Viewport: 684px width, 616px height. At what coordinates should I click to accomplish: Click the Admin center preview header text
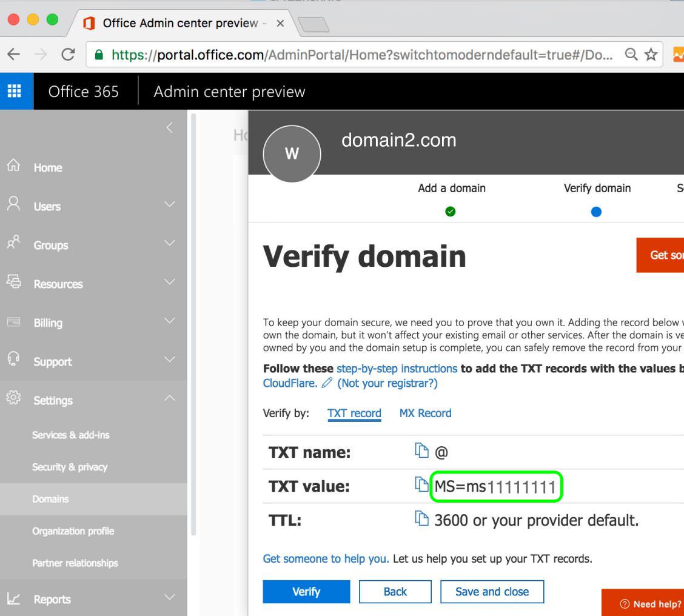229,92
